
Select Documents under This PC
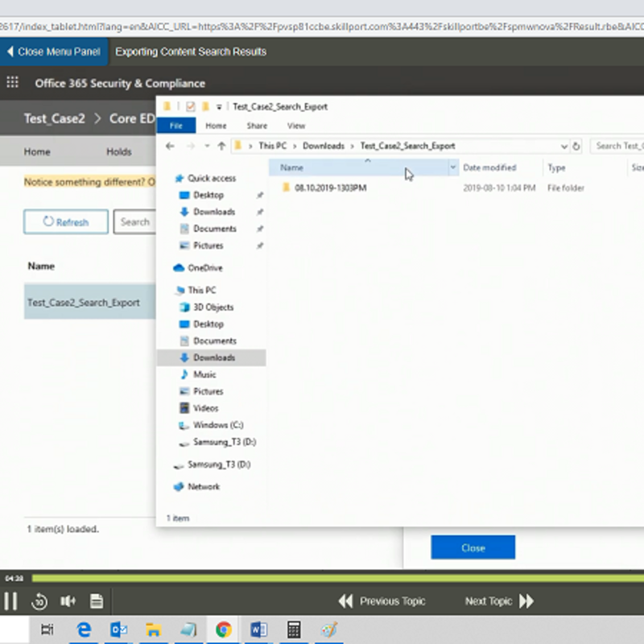point(214,341)
